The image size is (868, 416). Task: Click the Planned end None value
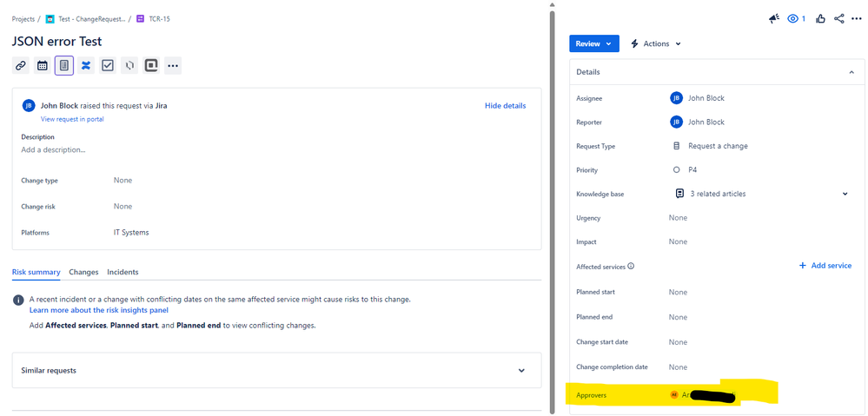[x=678, y=317]
